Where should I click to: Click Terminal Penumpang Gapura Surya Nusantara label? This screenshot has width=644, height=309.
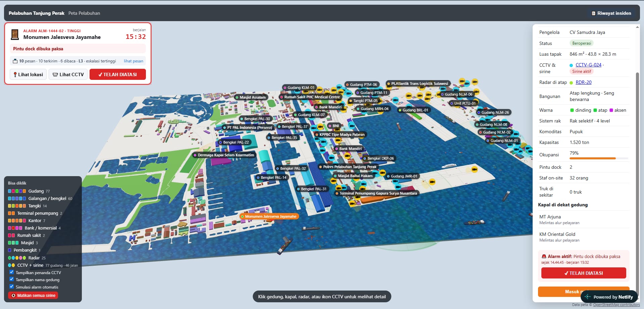tap(376, 193)
